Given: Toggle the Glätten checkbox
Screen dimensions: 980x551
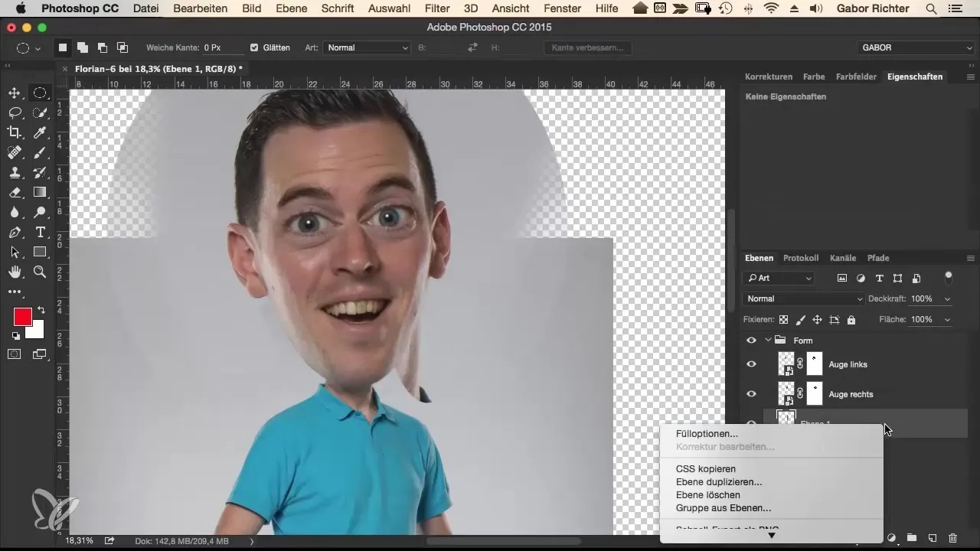Looking at the screenshot, I should tap(254, 47).
